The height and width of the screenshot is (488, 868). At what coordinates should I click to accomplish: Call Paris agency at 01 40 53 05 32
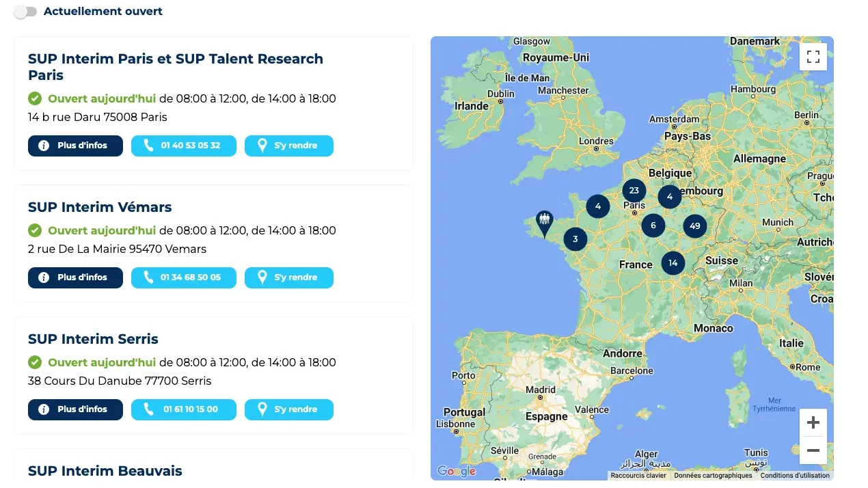(x=184, y=146)
